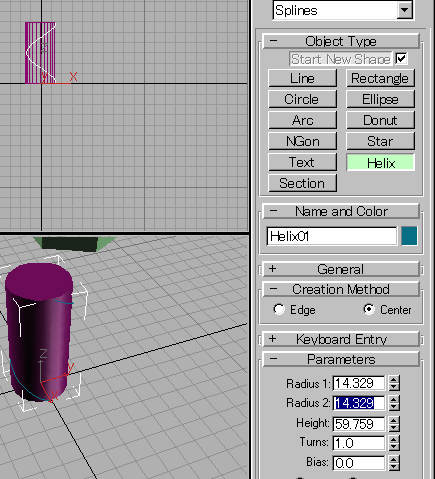Viewport: 435px width, 479px height.
Task: Click the Turns spinner arrows
Action: click(x=394, y=443)
